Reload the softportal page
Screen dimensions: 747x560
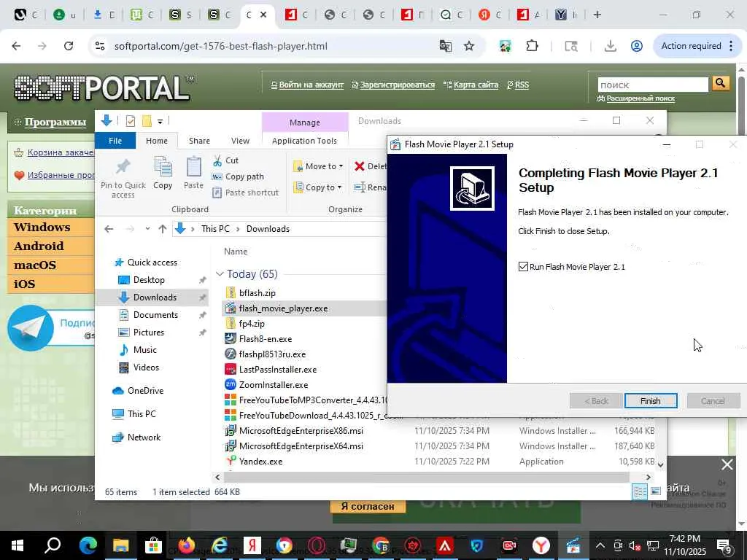coord(69,46)
